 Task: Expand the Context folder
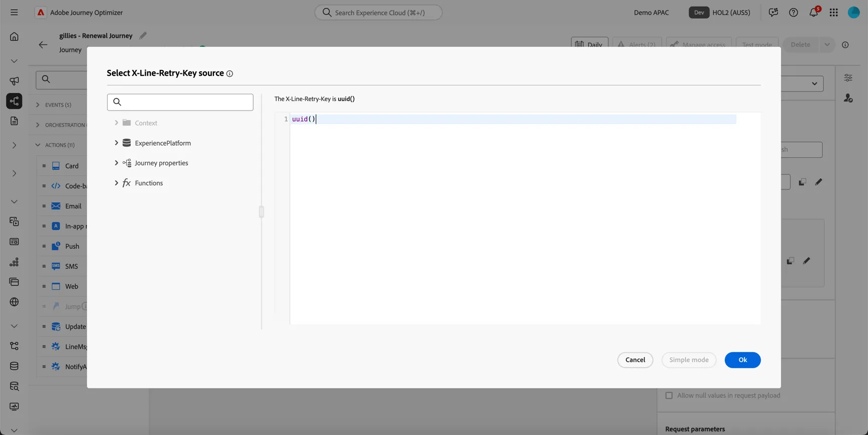(116, 123)
